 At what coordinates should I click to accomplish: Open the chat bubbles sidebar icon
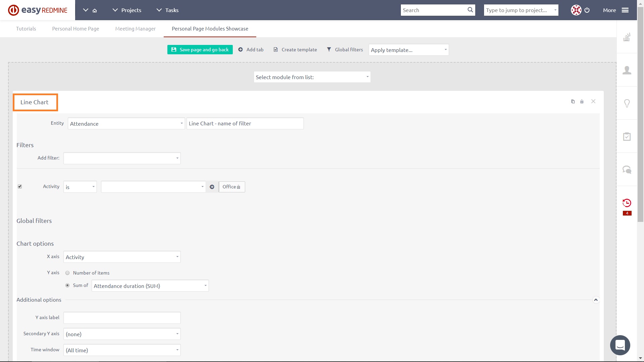pyautogui.click(x=627, y=170)
